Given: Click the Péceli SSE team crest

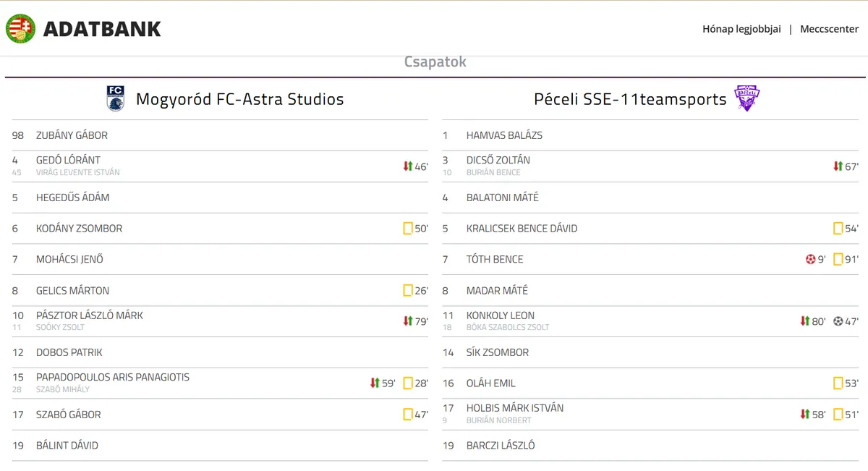Looking at the screenshot, I should click(x=747, y=98).
